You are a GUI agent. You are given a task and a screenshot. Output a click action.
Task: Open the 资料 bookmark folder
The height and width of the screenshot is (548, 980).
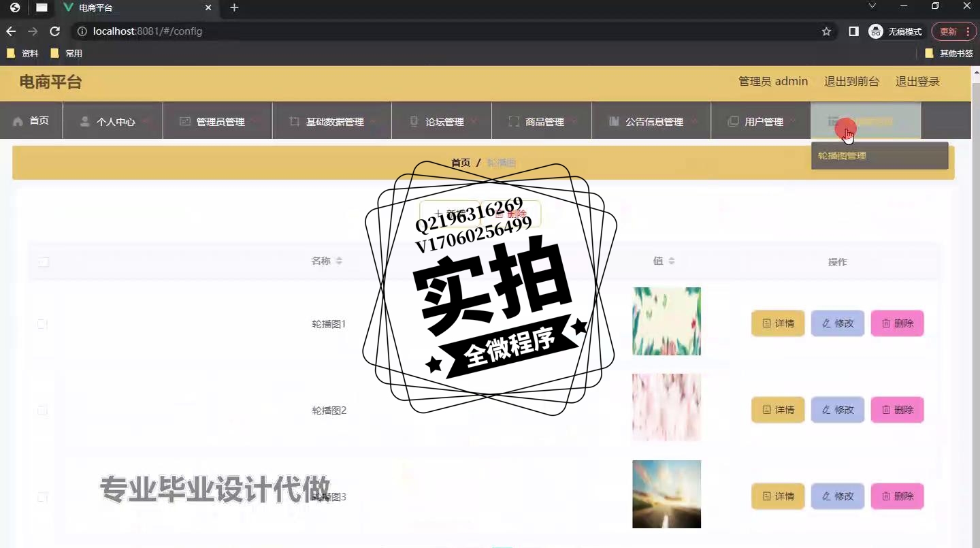22,53
